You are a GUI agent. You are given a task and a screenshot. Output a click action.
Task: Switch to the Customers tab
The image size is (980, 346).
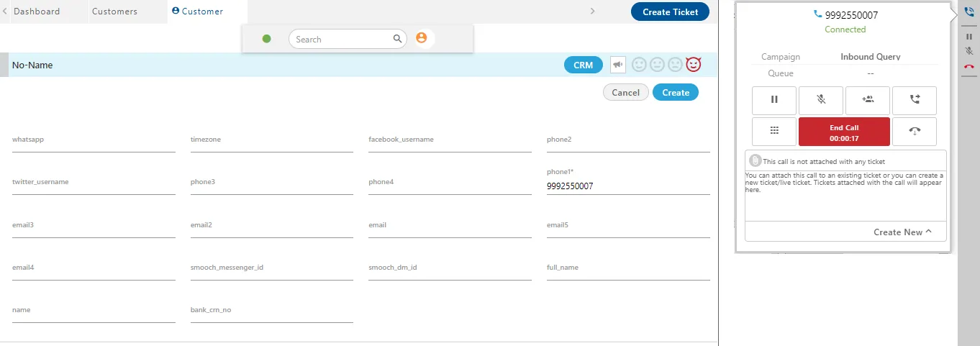pyautogui.click(x=115, y=12)
